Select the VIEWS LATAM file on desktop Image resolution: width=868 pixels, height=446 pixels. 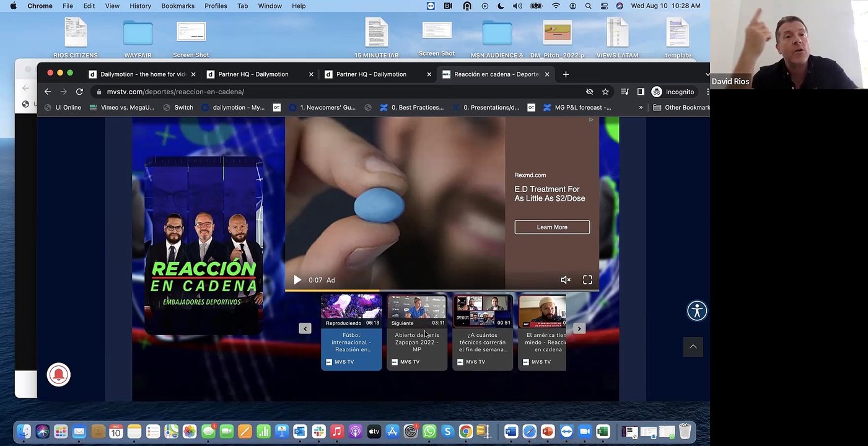618,38
